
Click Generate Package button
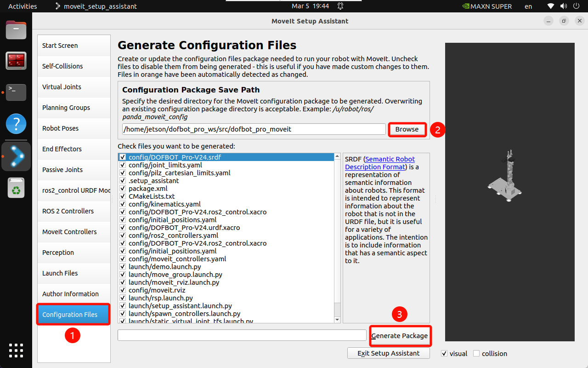(x=400, y=336)
